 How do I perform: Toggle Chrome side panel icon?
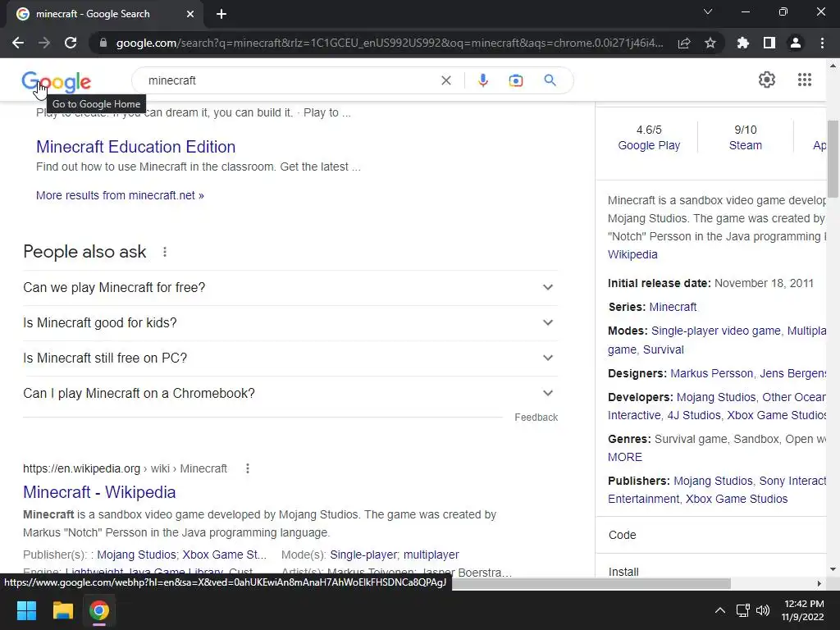click(769, 43)
